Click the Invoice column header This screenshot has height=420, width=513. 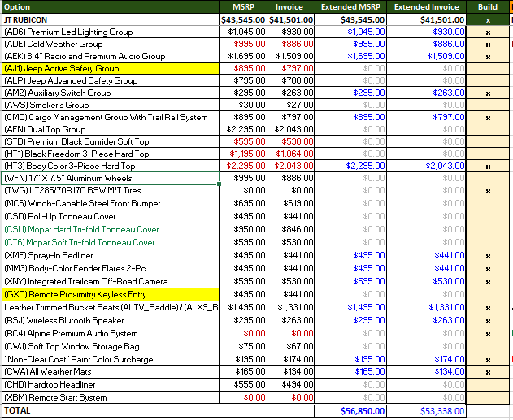[291, 6]
